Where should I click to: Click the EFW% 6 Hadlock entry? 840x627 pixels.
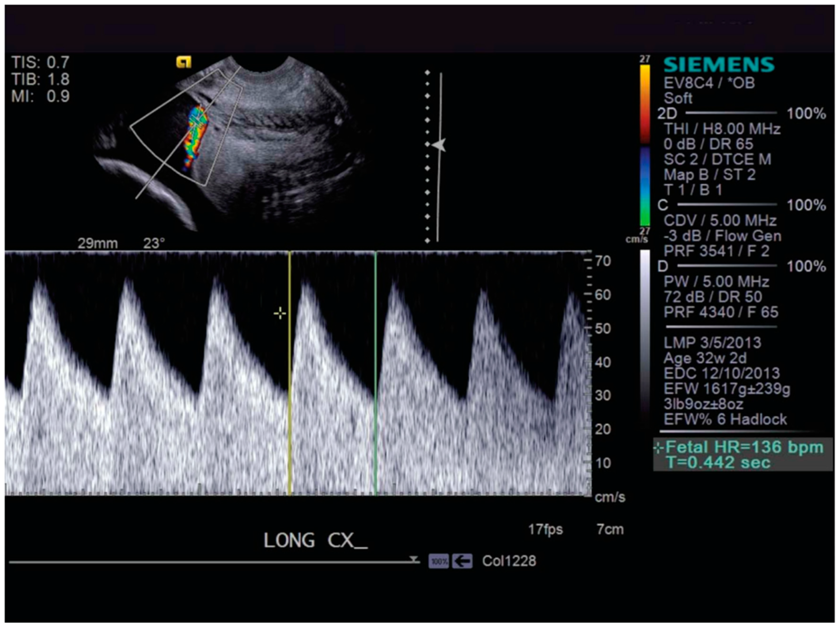coord(725,419)
